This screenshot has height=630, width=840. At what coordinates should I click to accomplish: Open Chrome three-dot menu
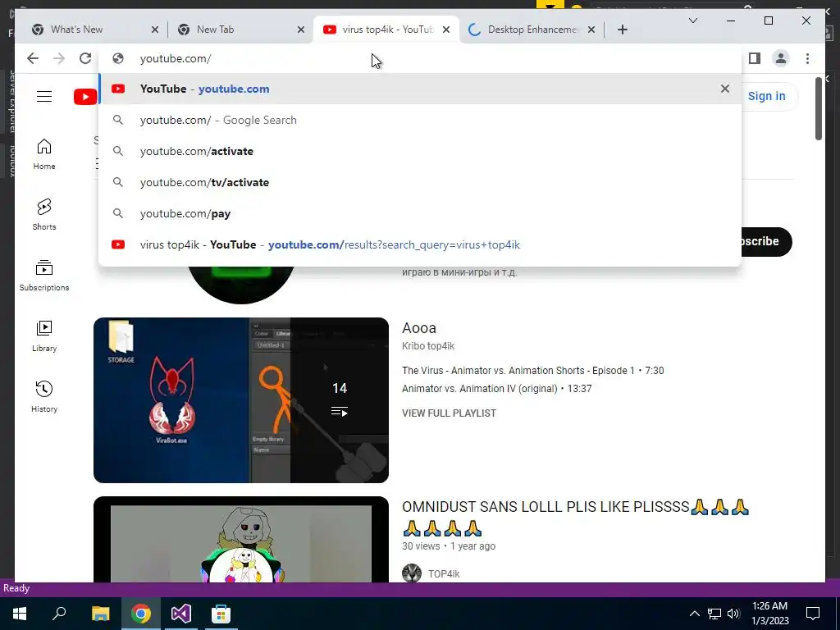807,58
